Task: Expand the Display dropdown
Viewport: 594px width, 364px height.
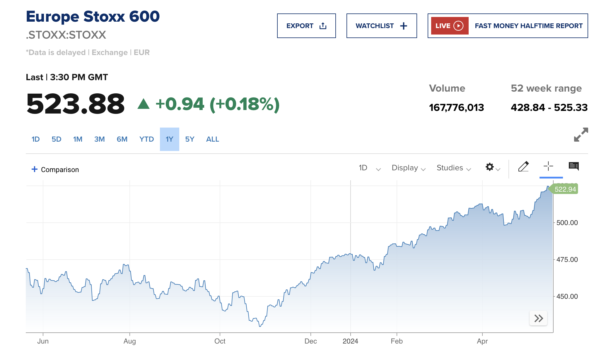Action: [x=408, y=168]
